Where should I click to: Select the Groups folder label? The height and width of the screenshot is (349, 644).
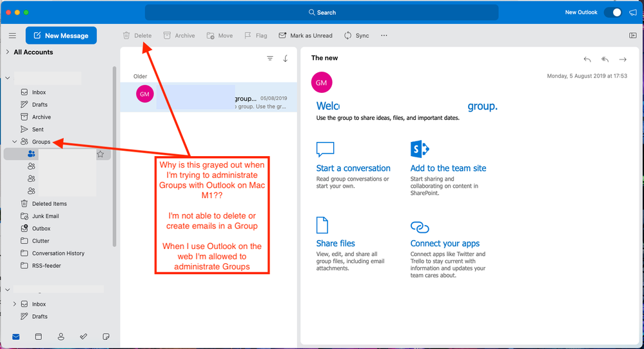click(x=41, y=141)
